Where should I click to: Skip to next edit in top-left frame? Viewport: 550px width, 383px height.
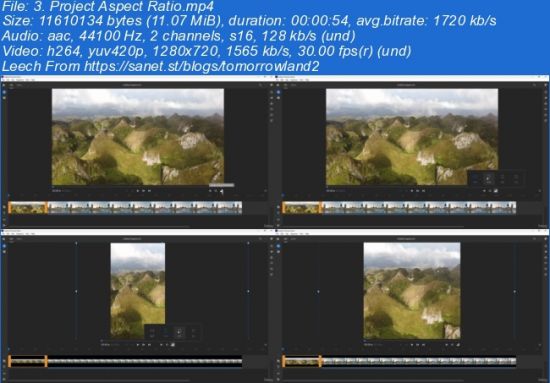[x=149, y=191]
